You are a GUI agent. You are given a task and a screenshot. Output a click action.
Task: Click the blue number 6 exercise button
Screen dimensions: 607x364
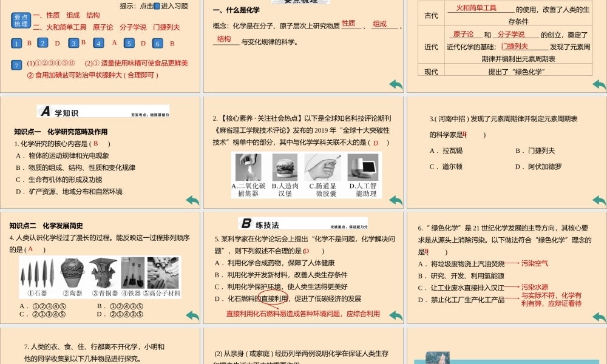click(157, 44)
